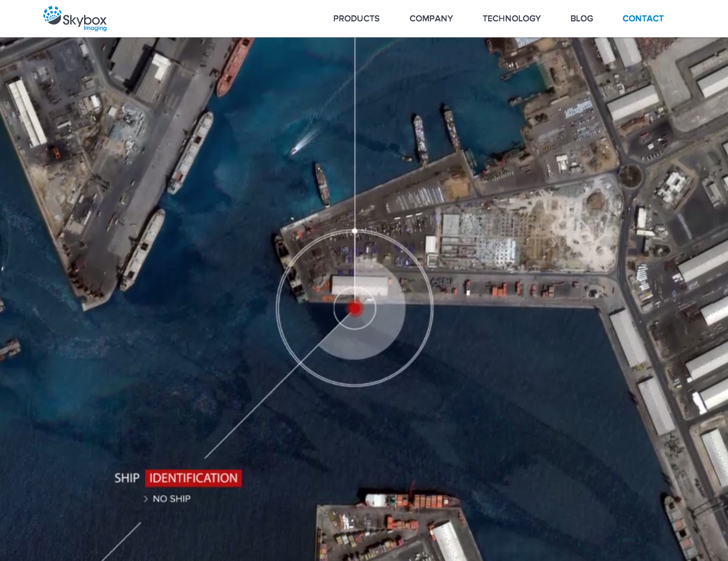Click the Skybox Imaging logo
The width and height of the screenshot is (728, 561).
tap(75, 19)
